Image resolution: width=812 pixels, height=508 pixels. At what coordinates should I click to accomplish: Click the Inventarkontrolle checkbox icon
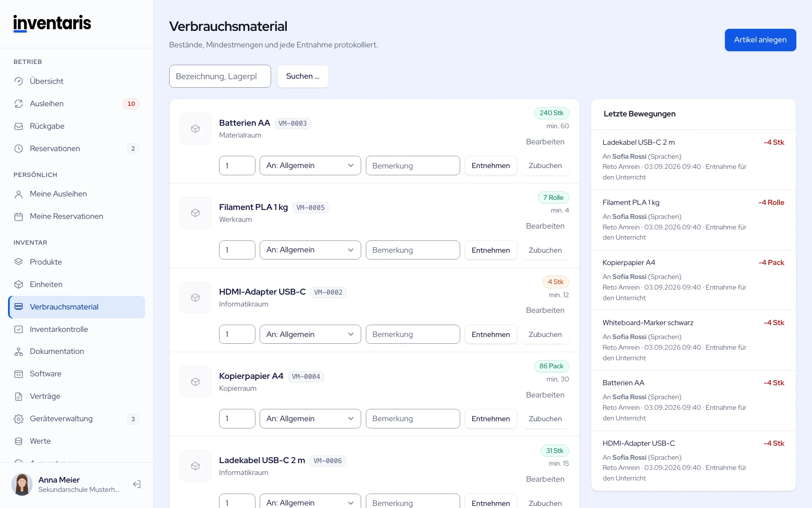[x=19, y=329]
